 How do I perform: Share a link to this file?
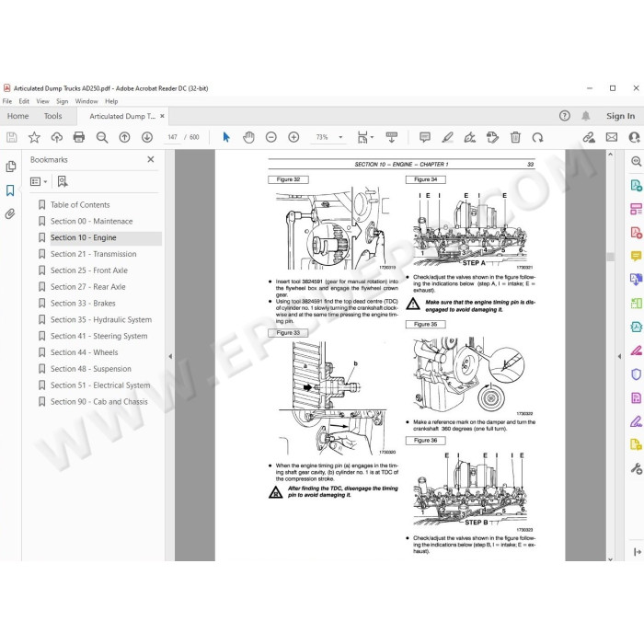(x=589, y=137)
